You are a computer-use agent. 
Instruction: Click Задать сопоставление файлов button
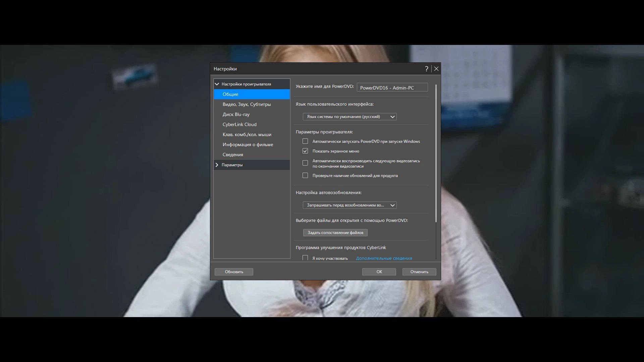tap(335, 233)
